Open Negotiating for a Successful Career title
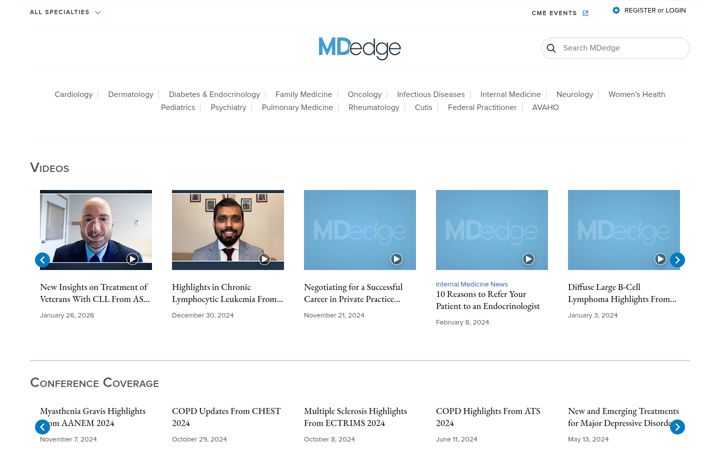Viewport: 720px width, 450px height. 353,293
